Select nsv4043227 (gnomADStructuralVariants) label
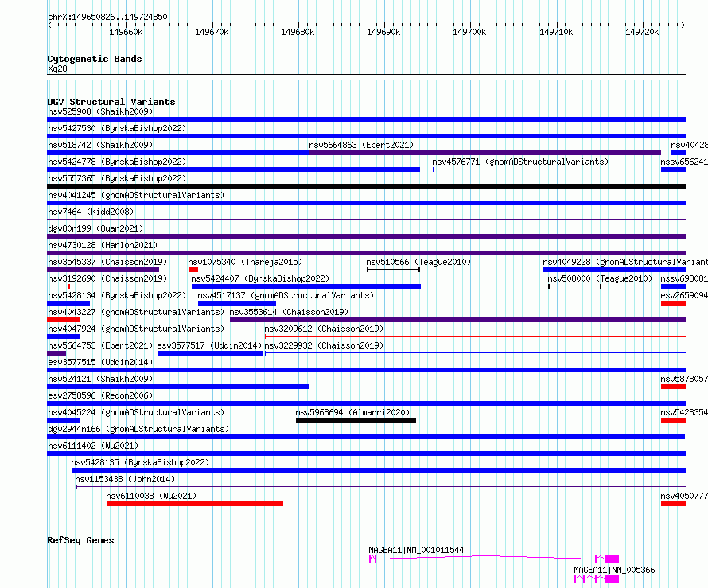The image size is (708, 588). pyautogui.click(x=136, y=312)
